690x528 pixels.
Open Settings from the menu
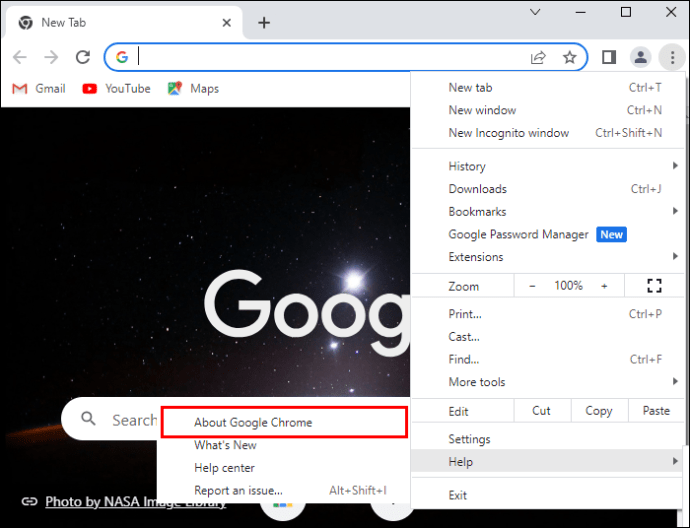[x=547, y=439]
